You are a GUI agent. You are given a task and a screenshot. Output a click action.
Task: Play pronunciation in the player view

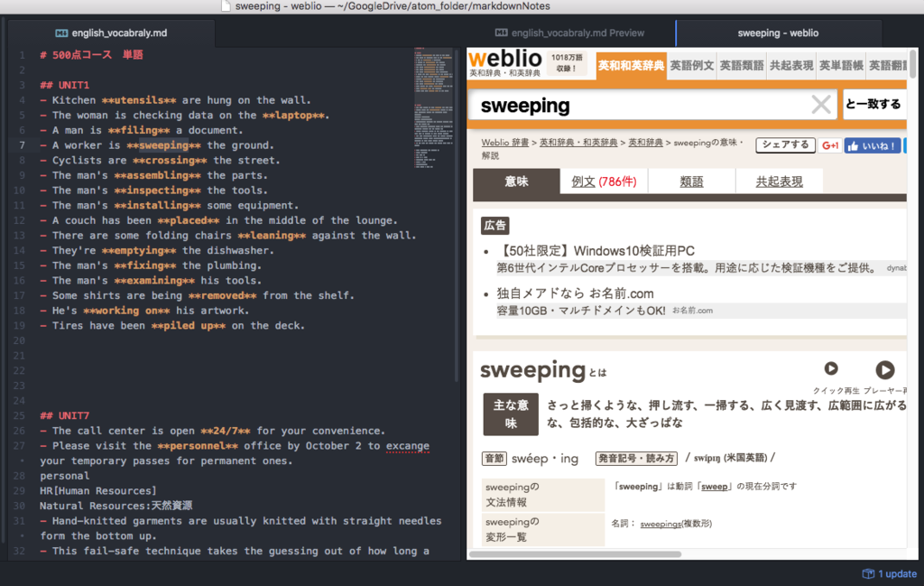[x=884, y=369]
